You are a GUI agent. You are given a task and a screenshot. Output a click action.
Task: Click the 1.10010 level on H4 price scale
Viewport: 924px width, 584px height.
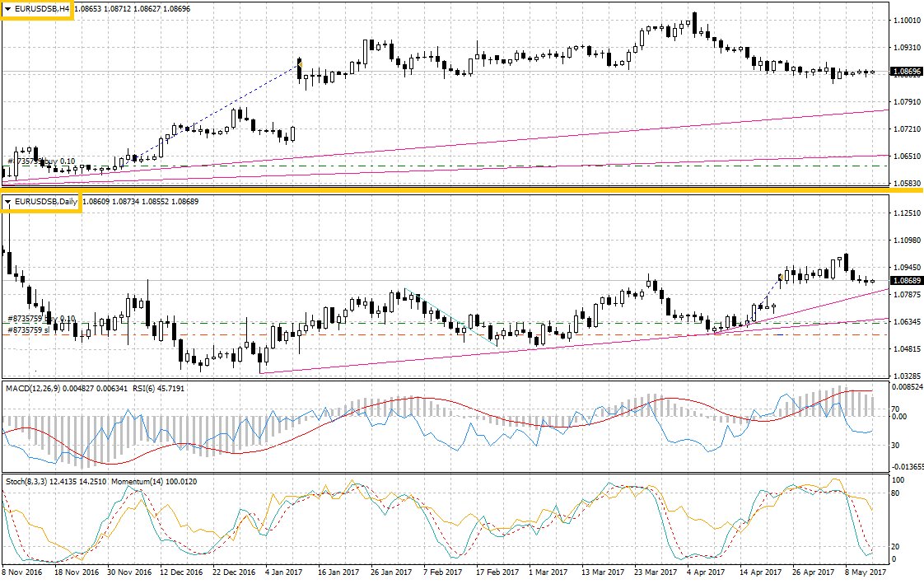pyautogui.click(x=907, y=20)
